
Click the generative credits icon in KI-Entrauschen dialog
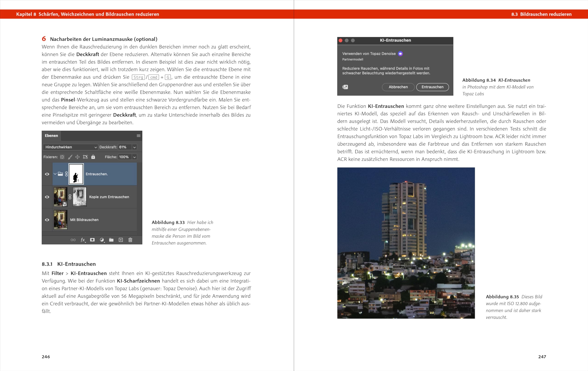(345, 87)
